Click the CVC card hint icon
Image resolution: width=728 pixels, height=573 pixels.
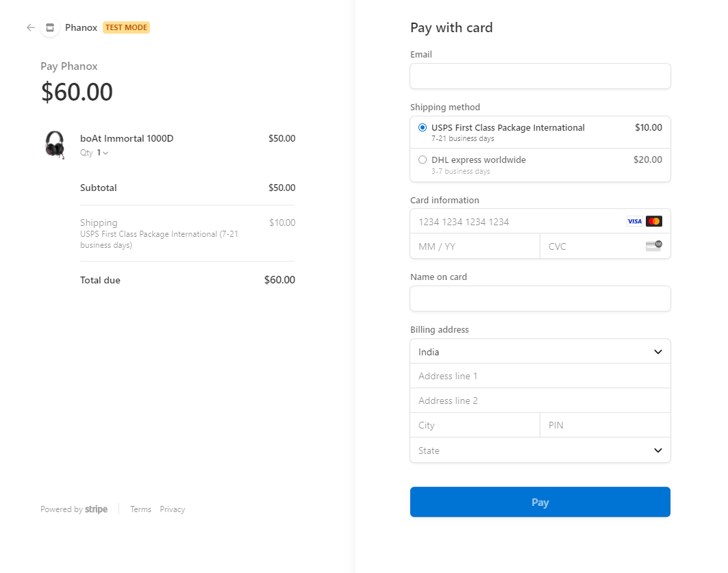click(x=654, y=246)
